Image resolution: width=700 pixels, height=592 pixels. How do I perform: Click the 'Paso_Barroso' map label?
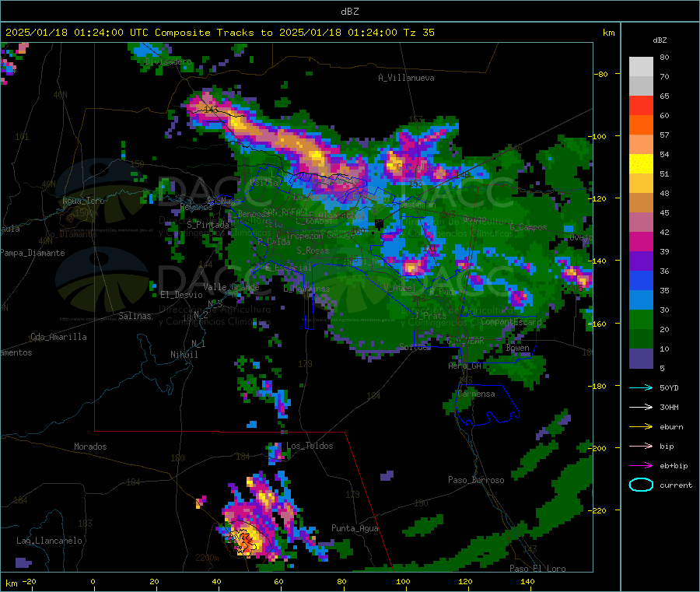pyautogui.click(x=476, y=480)
